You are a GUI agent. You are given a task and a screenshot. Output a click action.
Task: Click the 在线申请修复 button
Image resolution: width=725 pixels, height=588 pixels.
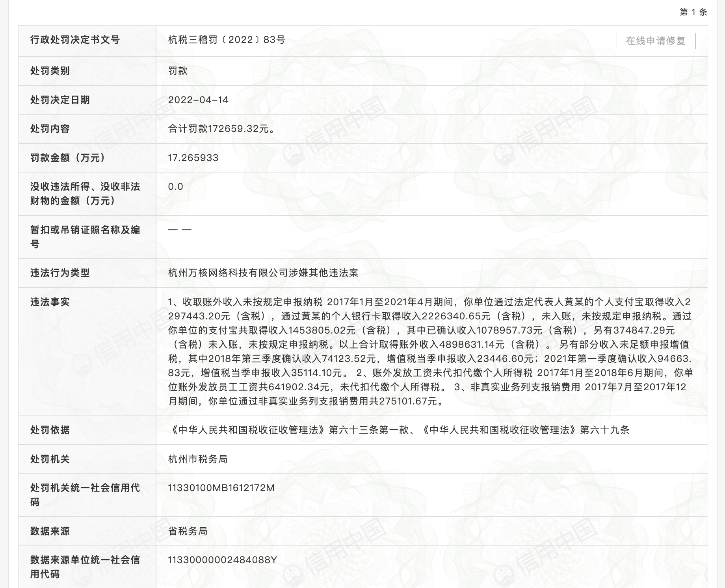[656, 41]
